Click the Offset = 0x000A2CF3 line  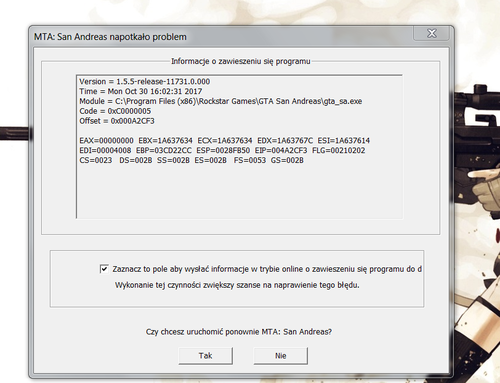tap(117, 121)
